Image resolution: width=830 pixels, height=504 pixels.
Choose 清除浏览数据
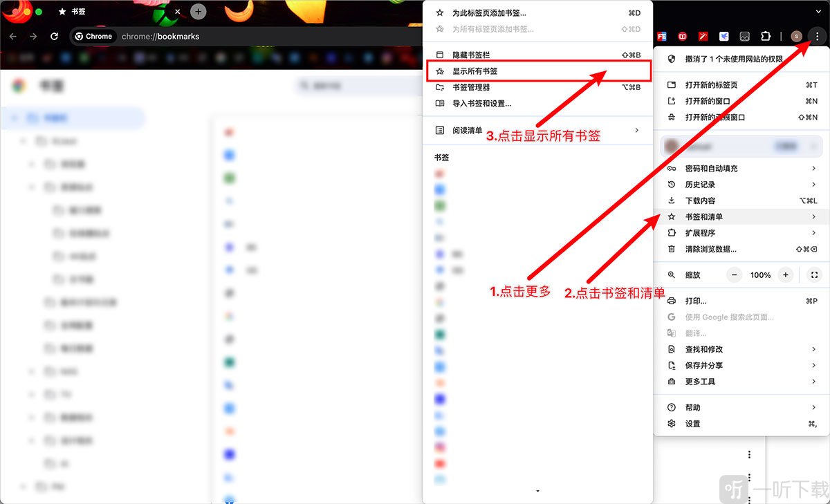(x=742, y=249)
